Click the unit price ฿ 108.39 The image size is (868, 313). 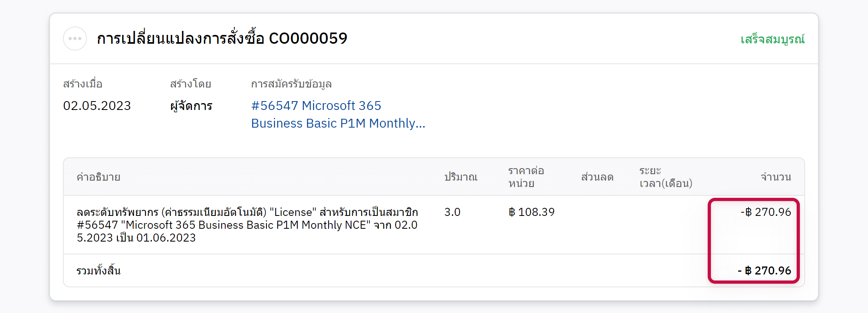point(531,212)
